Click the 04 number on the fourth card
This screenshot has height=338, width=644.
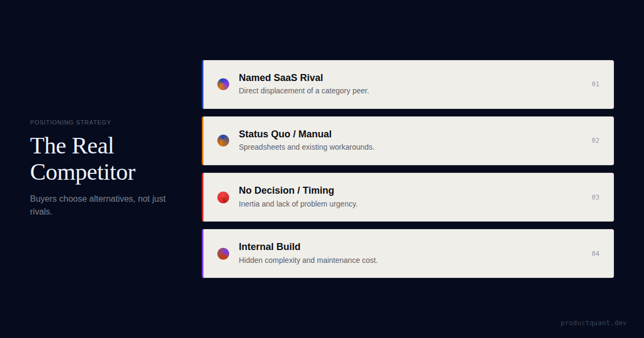[596, 254]
